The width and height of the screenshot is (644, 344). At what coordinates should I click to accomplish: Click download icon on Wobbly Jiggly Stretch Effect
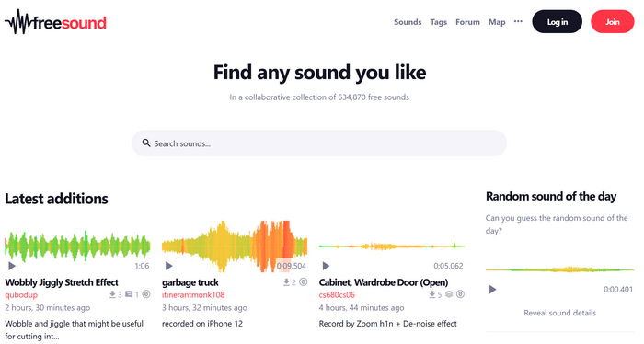(x=112, y=294)
